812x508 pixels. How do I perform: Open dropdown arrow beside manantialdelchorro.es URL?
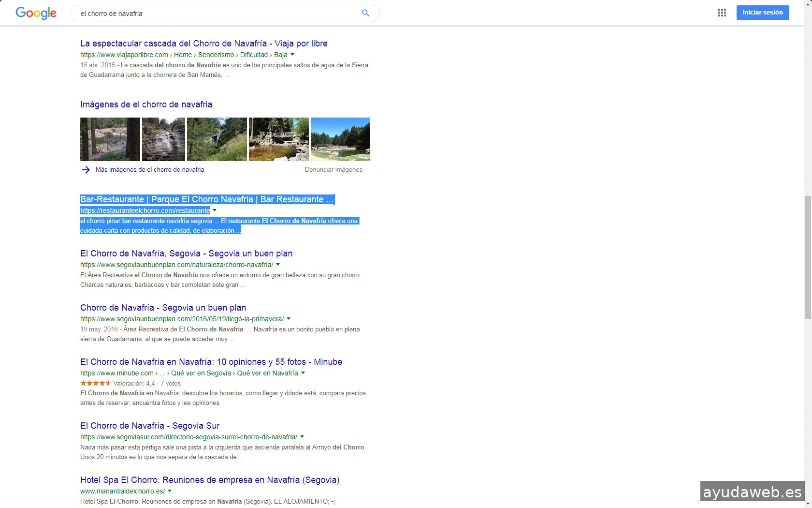click(x=170, y=491)
